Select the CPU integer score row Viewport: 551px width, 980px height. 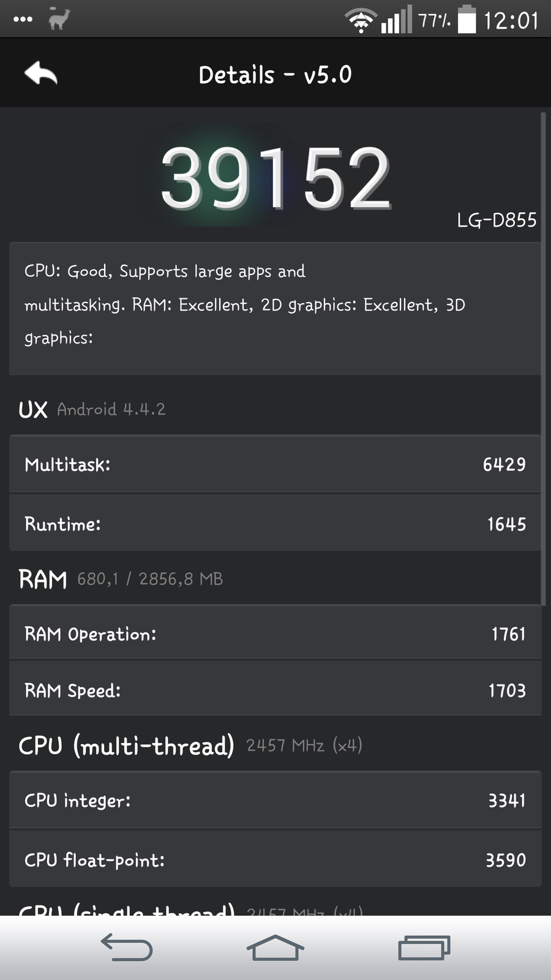275,800
